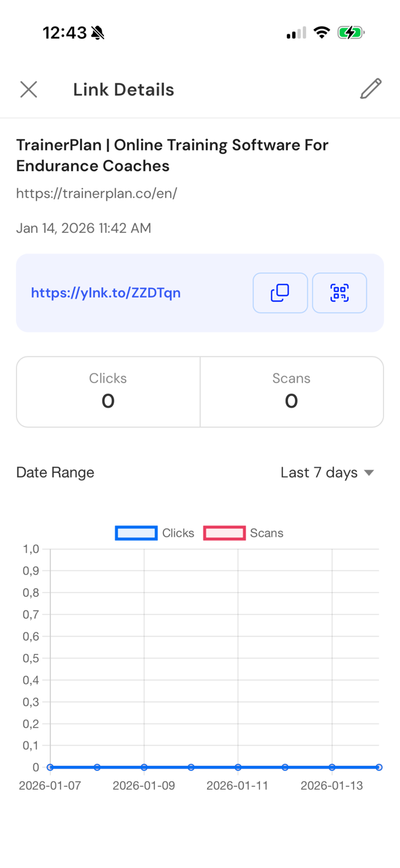Close the Link Details screen

tap(29, 90)
